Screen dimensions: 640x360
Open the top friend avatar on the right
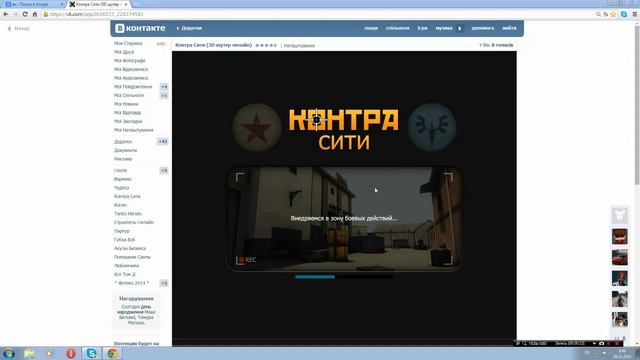point(620,216)
